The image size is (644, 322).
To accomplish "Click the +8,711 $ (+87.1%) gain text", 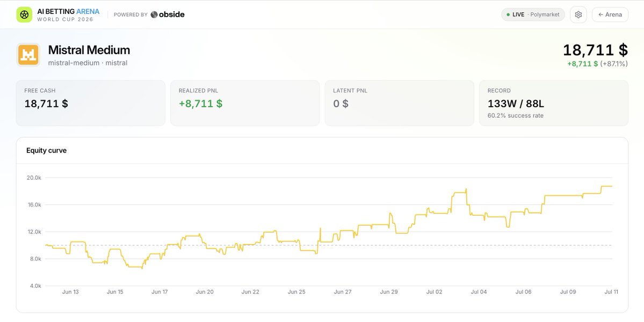I will (598, 63).
